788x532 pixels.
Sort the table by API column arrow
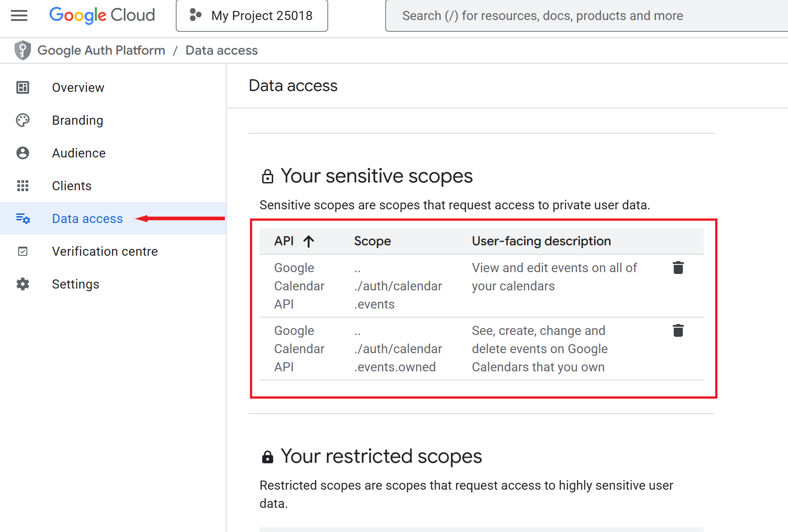(x=309, y=241)
